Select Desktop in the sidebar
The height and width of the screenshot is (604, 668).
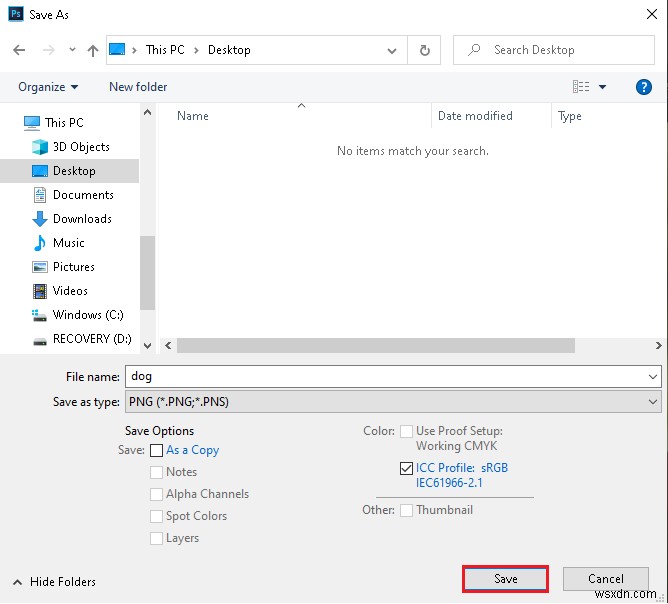click(69, 171)
